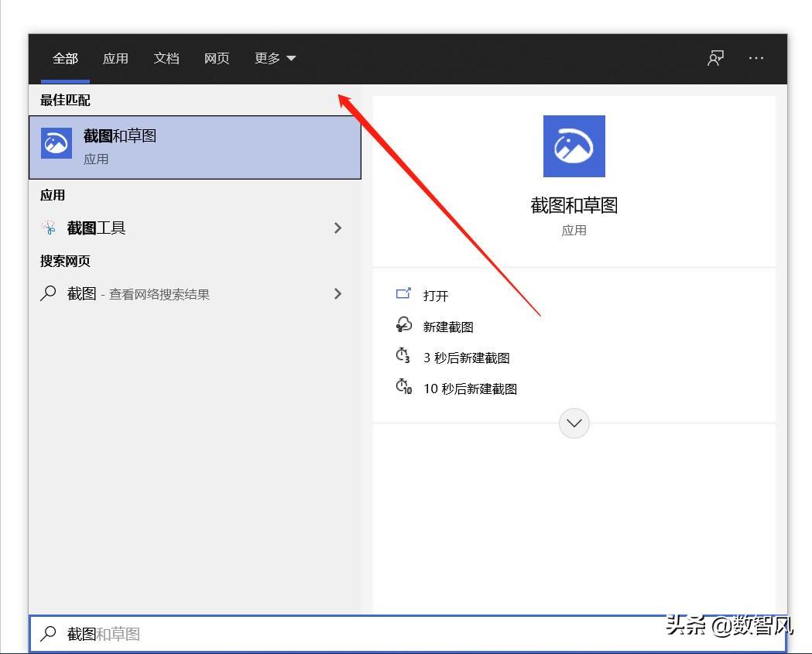Screen dimensions: 812x654
Task: Select the 截图工具 scissors icon
Action: click(49, 228)
